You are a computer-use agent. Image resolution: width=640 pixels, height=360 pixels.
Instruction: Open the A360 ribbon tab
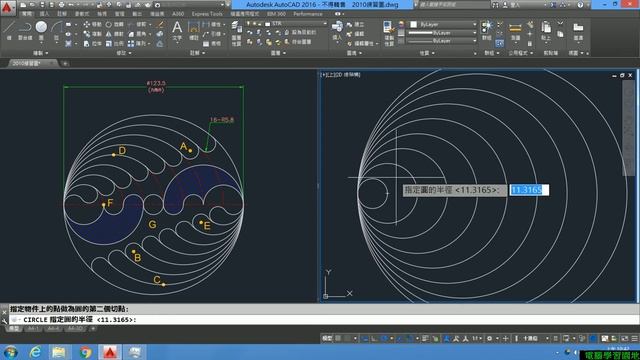[178, 14]
